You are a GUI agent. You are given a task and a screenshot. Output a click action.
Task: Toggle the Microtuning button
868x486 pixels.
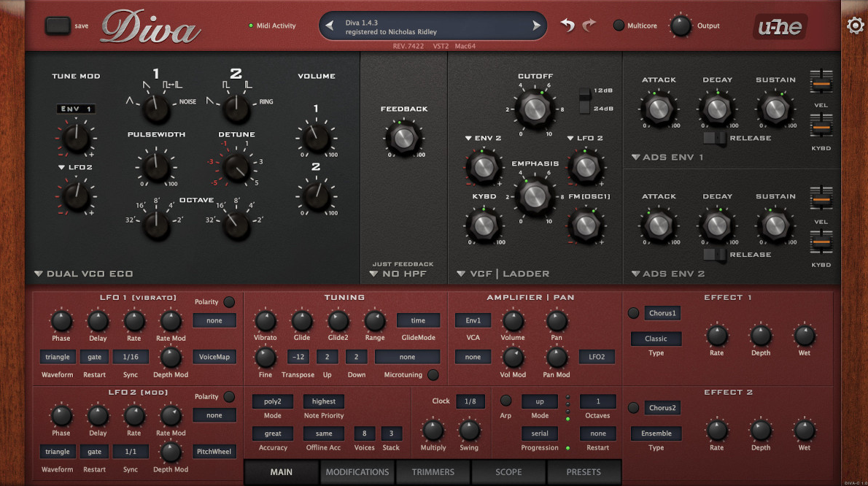pos(433,375)
